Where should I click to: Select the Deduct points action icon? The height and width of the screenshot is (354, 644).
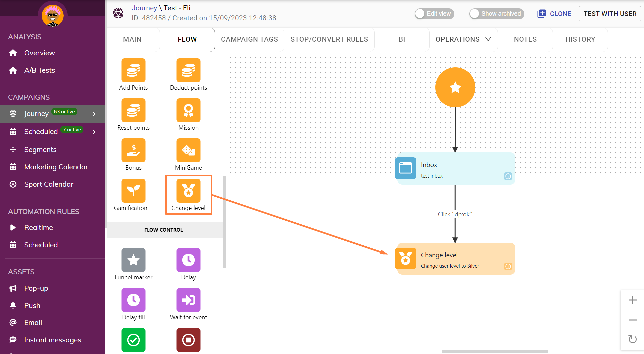coord(188,70)
